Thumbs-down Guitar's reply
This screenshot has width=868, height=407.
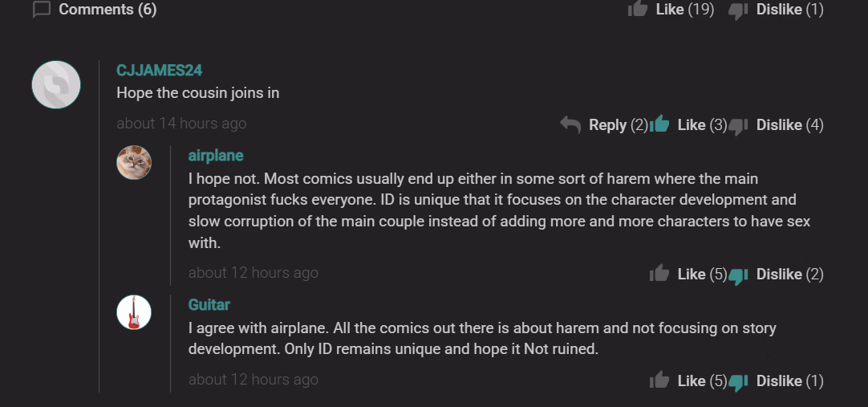738,381
